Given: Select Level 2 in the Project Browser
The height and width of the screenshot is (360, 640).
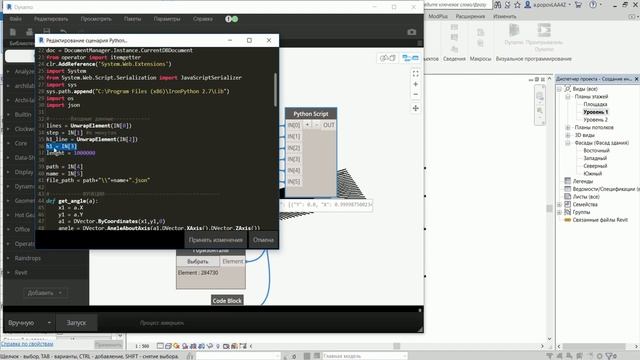Looking at the screenshot, I should click(596, 120).
